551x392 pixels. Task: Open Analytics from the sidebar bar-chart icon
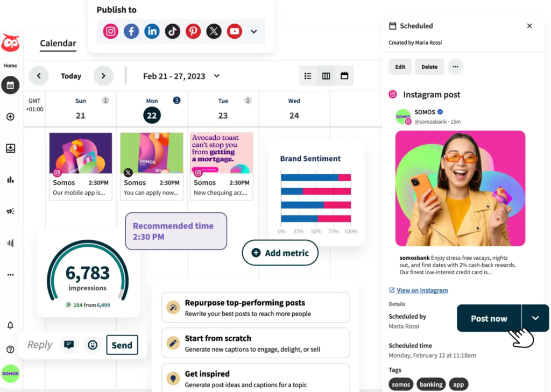pos(10,180)
